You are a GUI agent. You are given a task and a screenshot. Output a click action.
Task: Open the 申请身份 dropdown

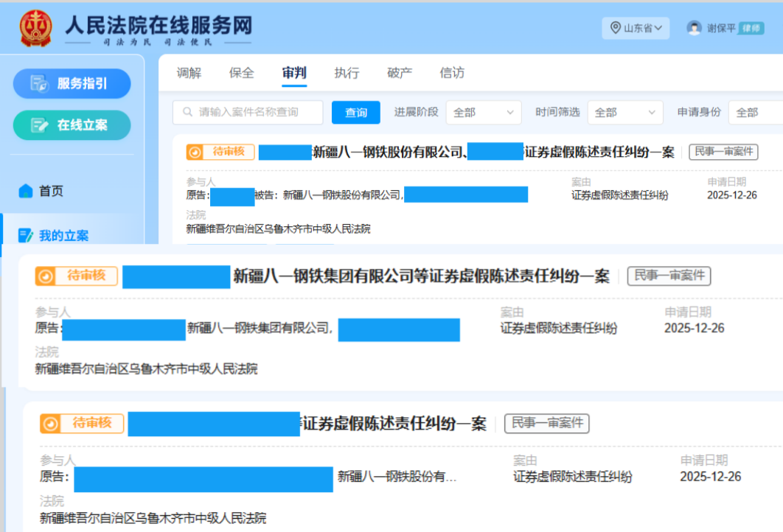(754, 112)
